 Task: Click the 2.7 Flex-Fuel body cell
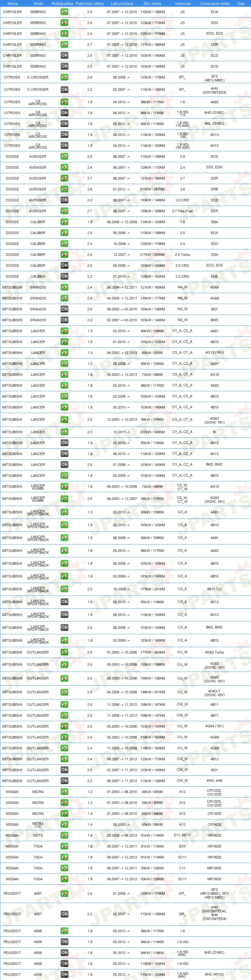coord(182,211)
